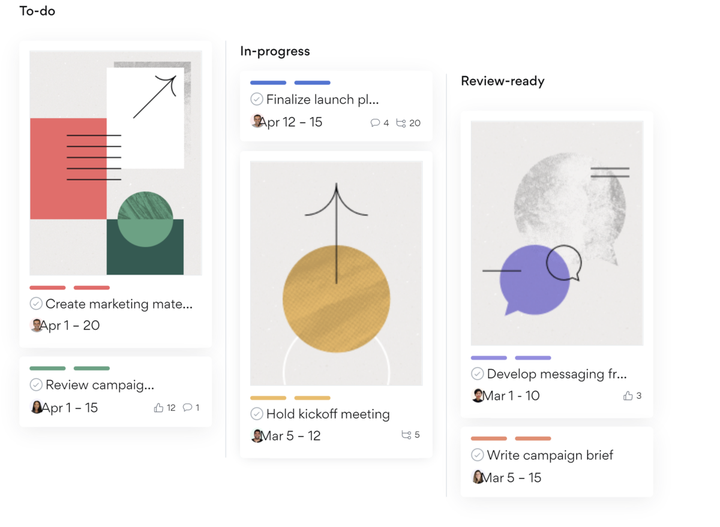
Task: Click subtask icon on Hold kickoff meeting card
Action: pyautogui.click(x=406, y=435)
